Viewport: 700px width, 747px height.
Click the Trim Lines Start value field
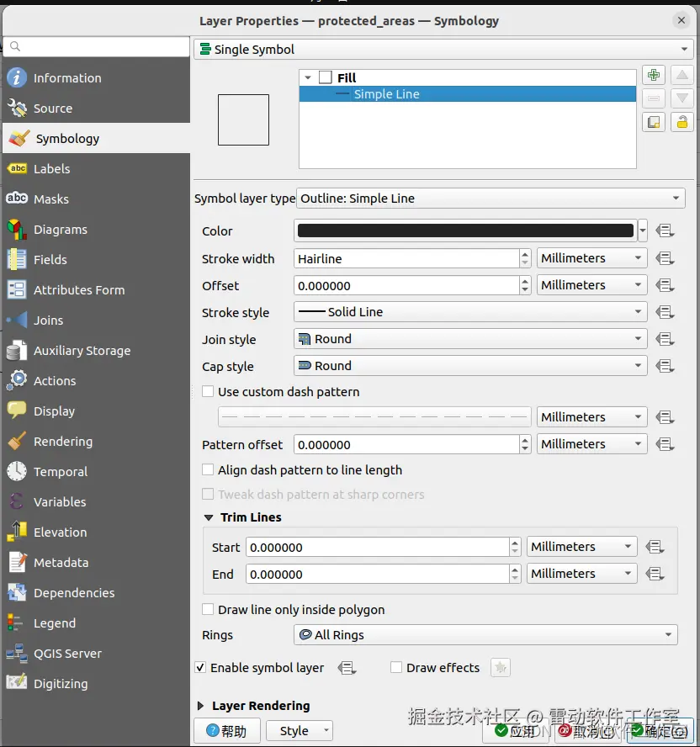[378, 547]
